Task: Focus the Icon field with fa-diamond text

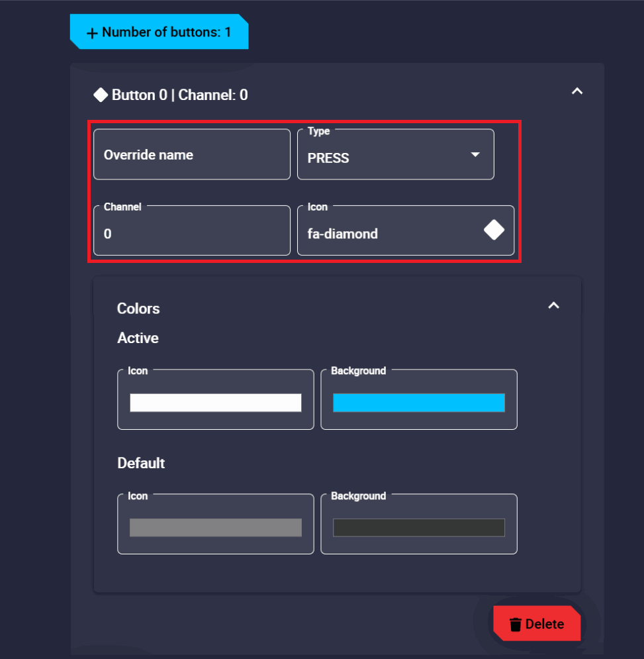Action: [391, 233]
